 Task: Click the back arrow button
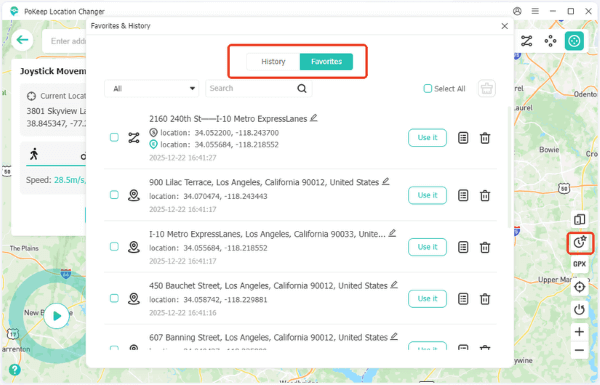tap(22, 40)
